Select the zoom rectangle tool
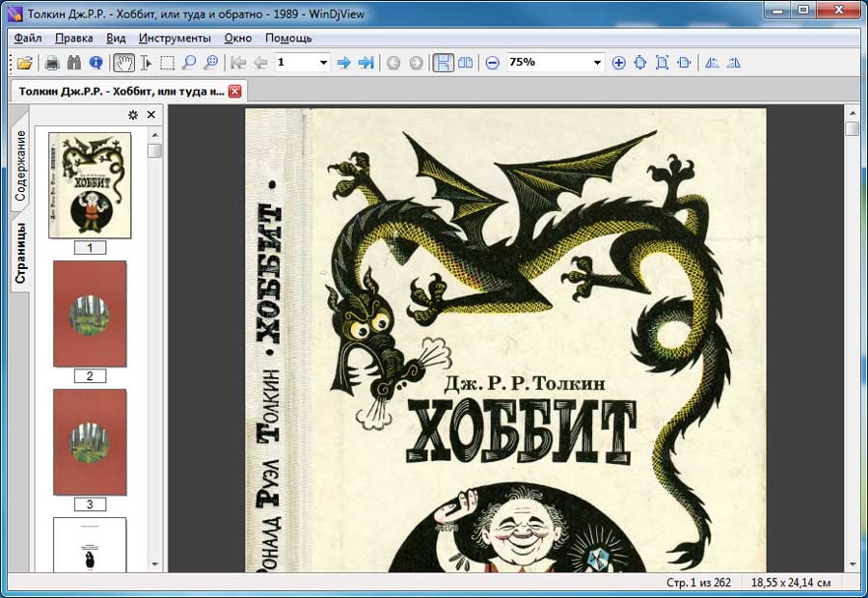 (x=210, y=63)
